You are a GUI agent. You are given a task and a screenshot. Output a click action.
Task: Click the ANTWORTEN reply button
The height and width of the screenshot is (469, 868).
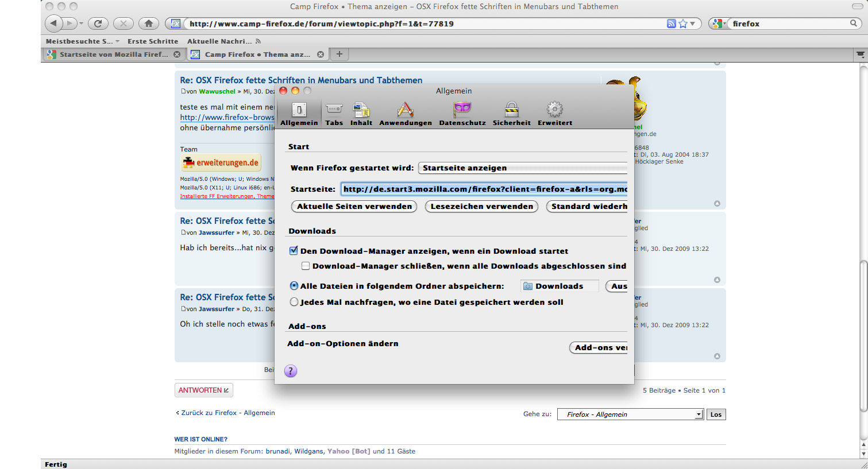tap(203, 390)
